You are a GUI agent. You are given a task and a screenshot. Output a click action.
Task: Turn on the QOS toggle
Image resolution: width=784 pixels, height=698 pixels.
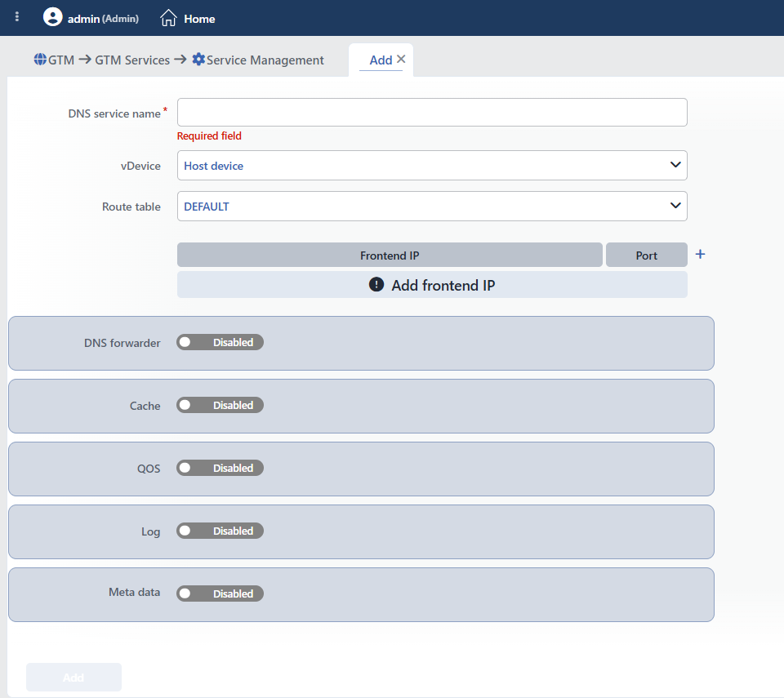(x=220, y=468)
